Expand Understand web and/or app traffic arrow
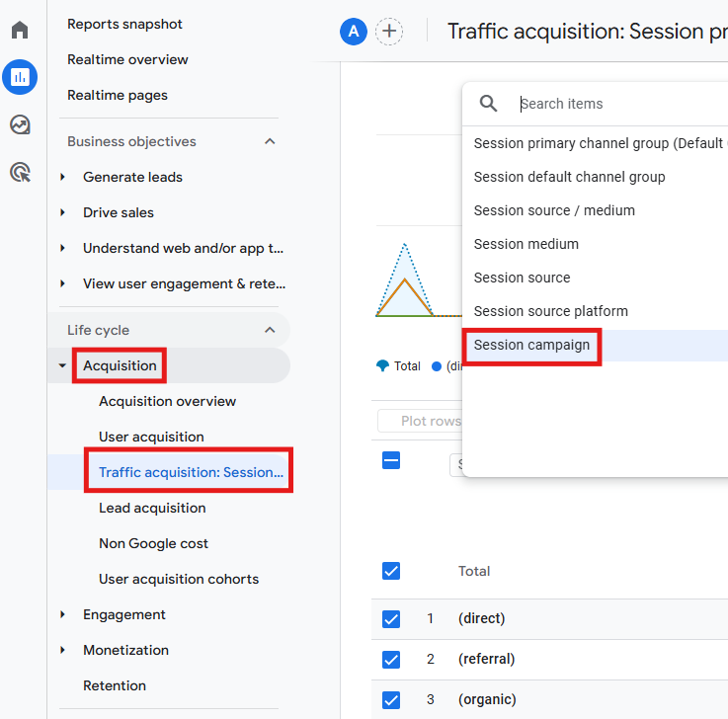This screenshot has width=728, height=719. 62,248
